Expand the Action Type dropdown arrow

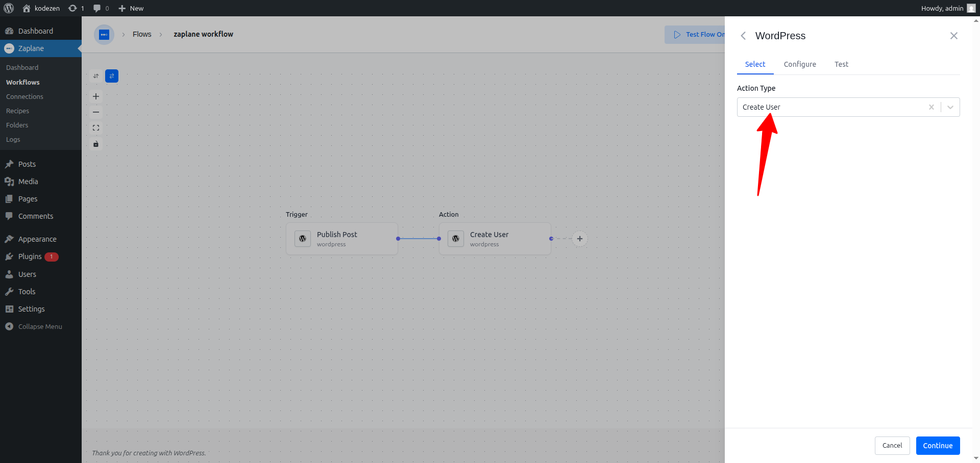[x=950, y=107]
